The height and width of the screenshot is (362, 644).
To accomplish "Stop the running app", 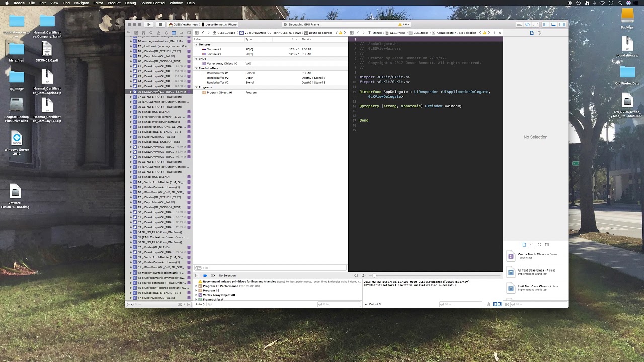I will click(160, 24).
